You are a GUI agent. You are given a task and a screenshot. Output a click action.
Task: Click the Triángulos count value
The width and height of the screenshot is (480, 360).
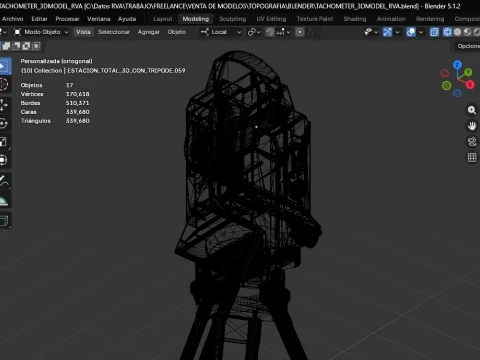(x=78, y=121)
